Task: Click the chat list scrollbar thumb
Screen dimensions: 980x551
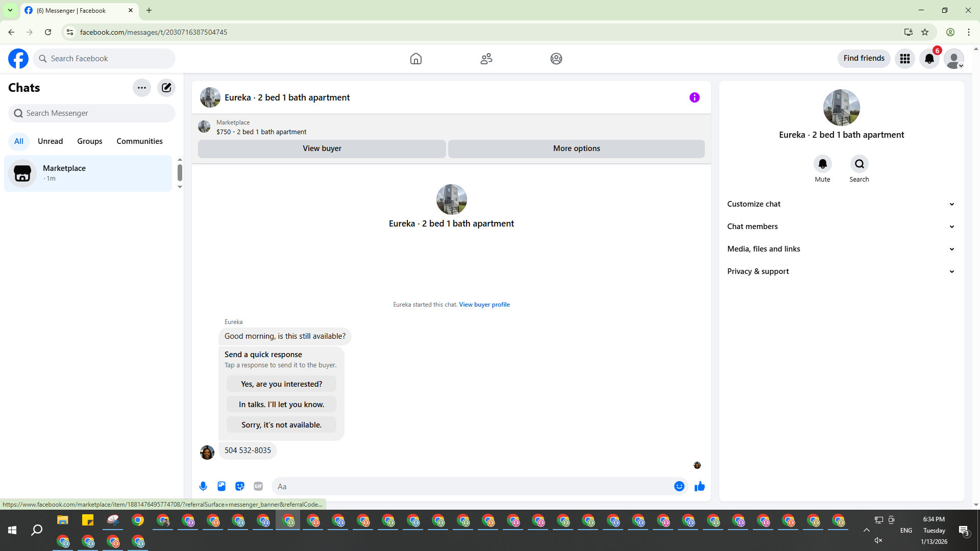Action: 180,172
